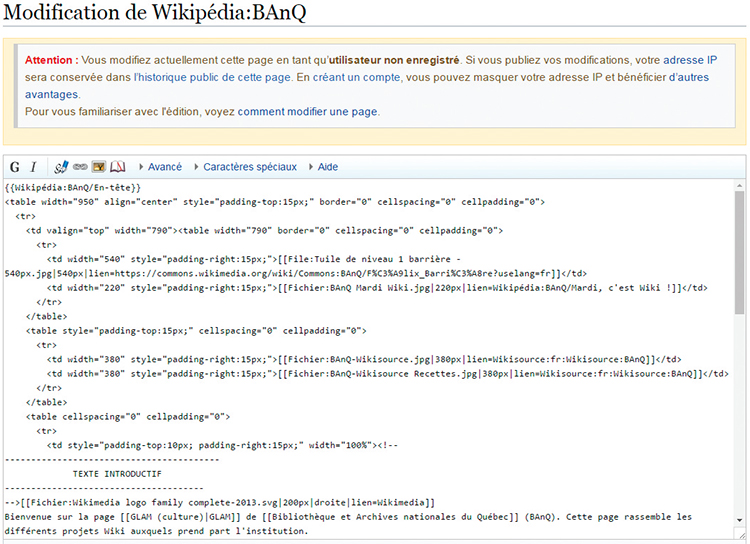
Task: Open the d'autres avantages link
Action: click(689, 78)
